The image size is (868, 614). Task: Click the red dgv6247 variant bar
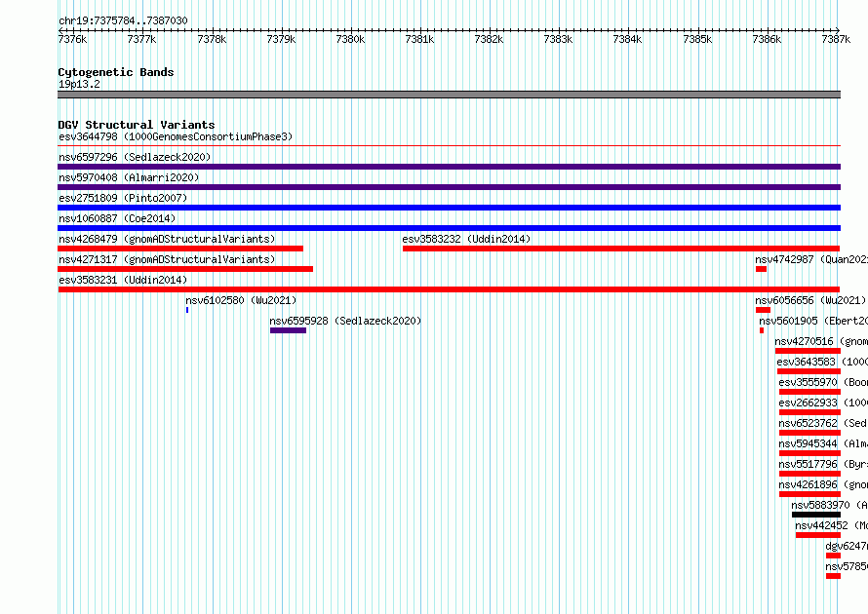833,556
